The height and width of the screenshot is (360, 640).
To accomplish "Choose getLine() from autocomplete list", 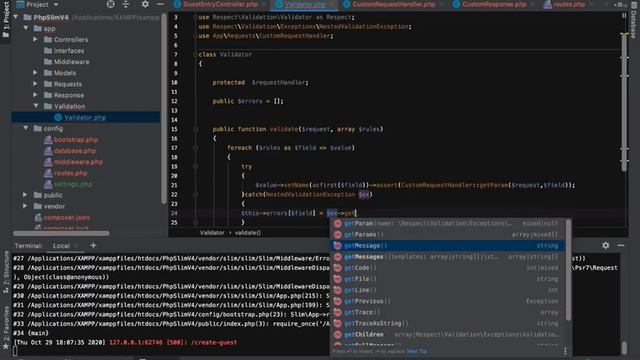I will pyautogui.click(x=447, y=290).
